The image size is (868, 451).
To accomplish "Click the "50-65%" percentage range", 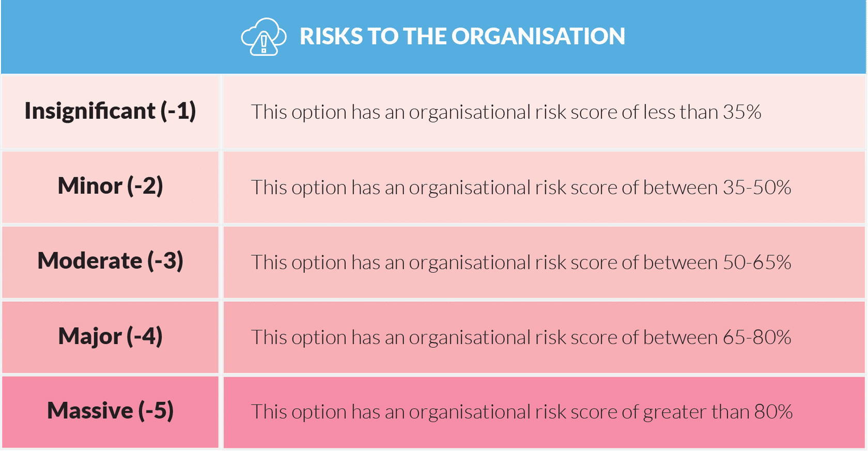I will click(756, 262).
